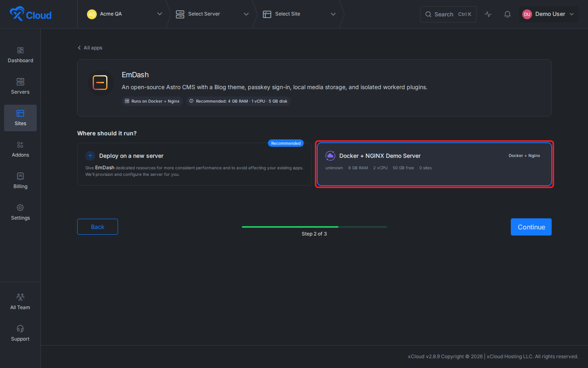Click the AQ team avatar

(x=92, y=14)
